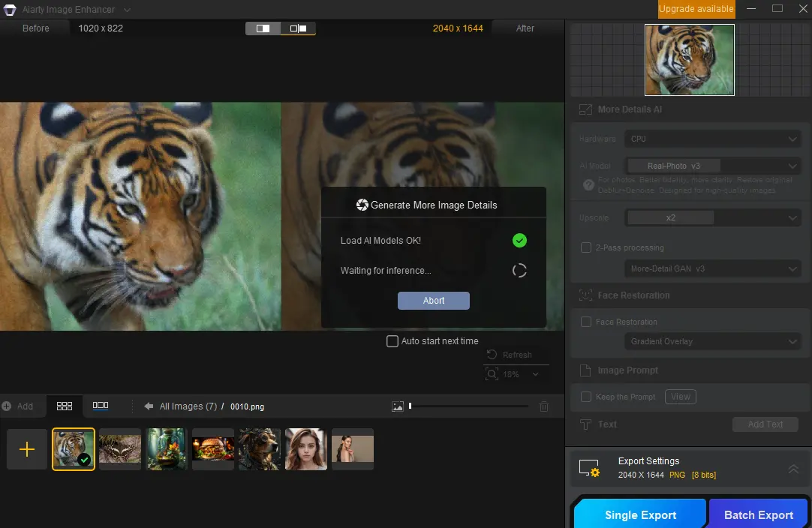
Task: Delete image using the trash icon
Action: pos(544,406)
